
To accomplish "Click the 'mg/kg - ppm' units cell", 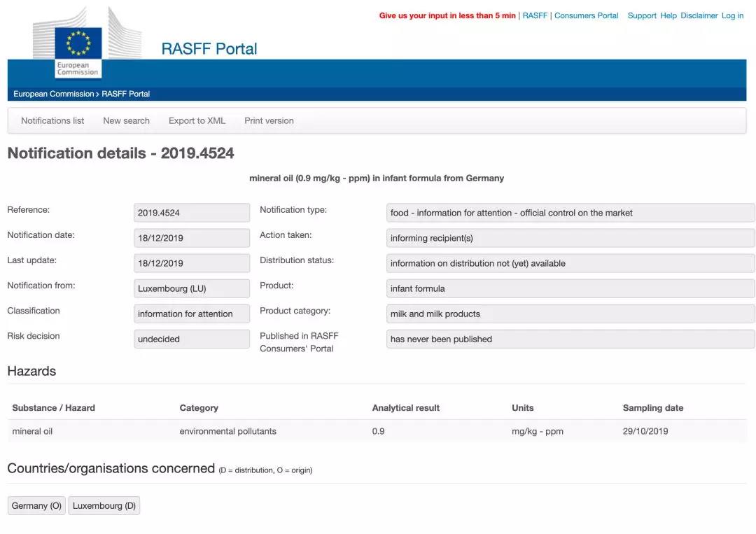I will pyautogui.click(x=538, y=431).
